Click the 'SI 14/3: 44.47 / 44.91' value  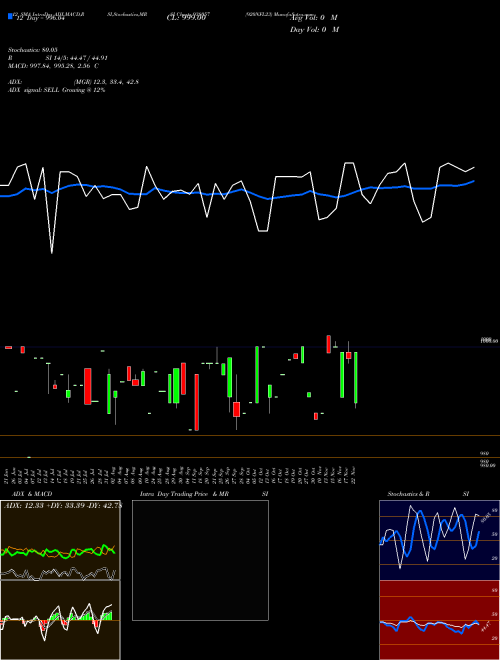[x=77, y=58]
